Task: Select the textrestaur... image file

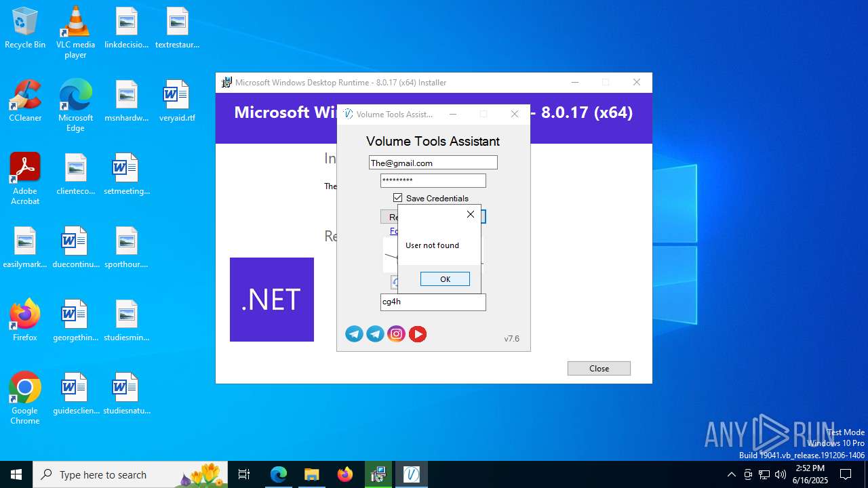Action: 177,28
